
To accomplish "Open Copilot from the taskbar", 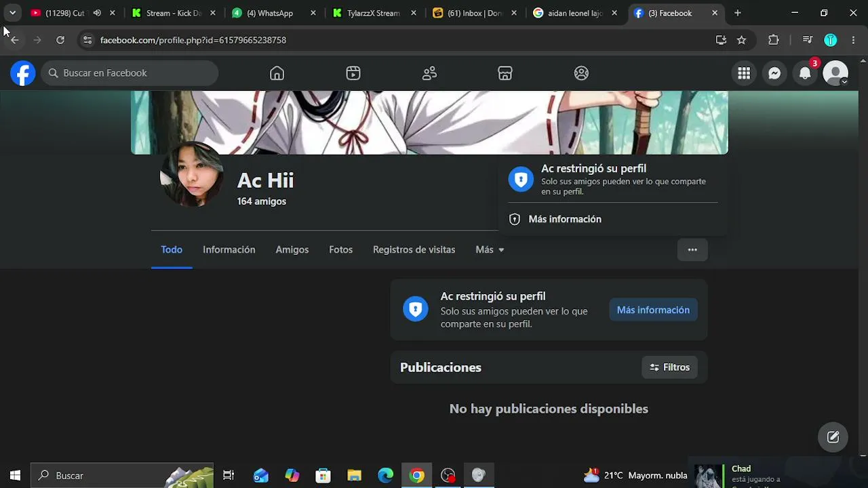I will (292, 476).
